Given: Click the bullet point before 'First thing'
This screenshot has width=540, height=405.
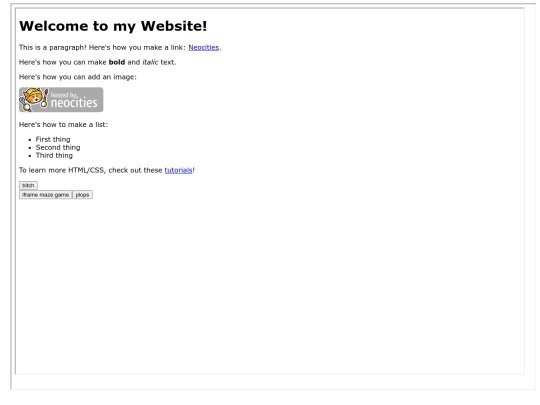Looking at the screenshot, I should (x=30, y=140).
